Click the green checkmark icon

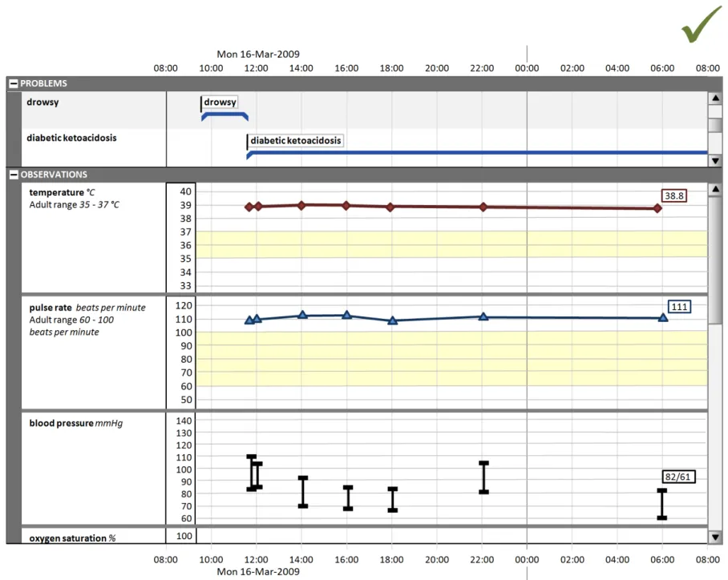[x=702, y=24]
